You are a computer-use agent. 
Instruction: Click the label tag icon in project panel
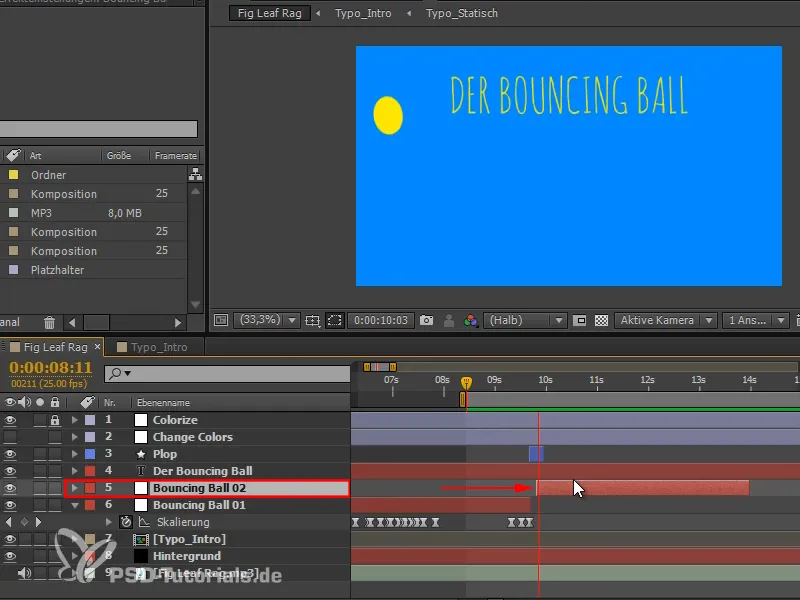[13, 155]
